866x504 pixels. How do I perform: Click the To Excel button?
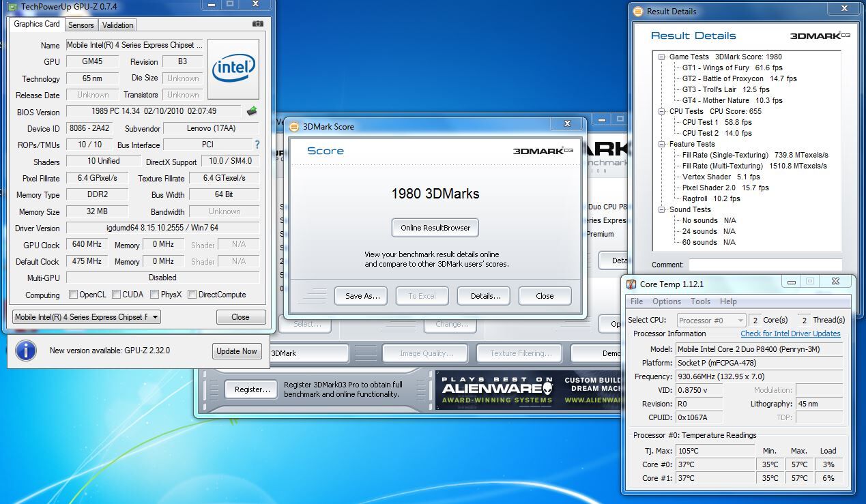[422, 296]
